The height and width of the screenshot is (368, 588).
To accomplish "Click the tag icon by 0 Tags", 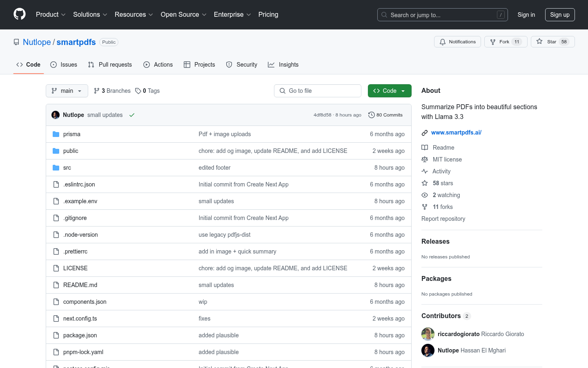I will tap(138, 91).
